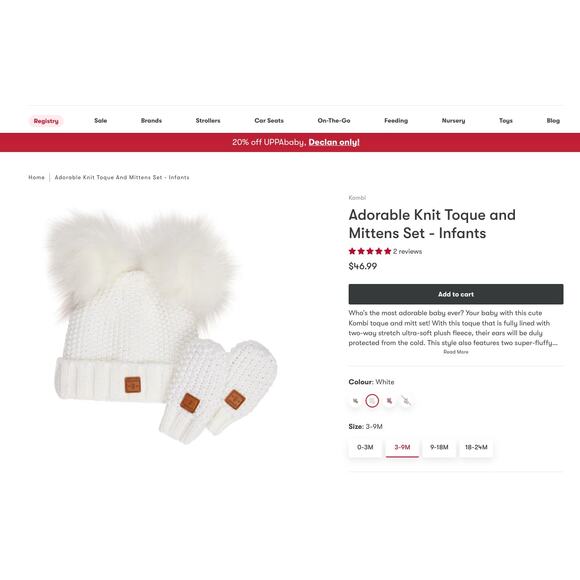Open the Strollers menu
Image resolution: width=580 pixels, height=580 pixels.
pyautogui.click(x=208, y=121)
